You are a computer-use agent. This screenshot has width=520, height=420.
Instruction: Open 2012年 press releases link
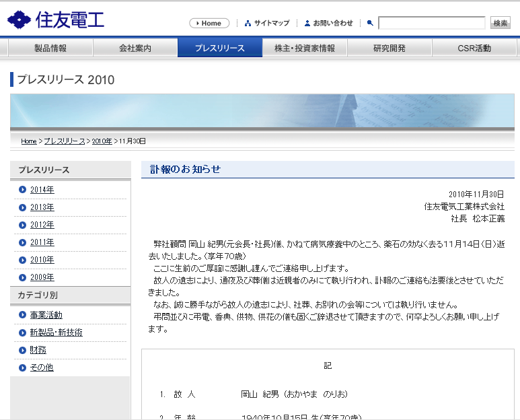42,225
